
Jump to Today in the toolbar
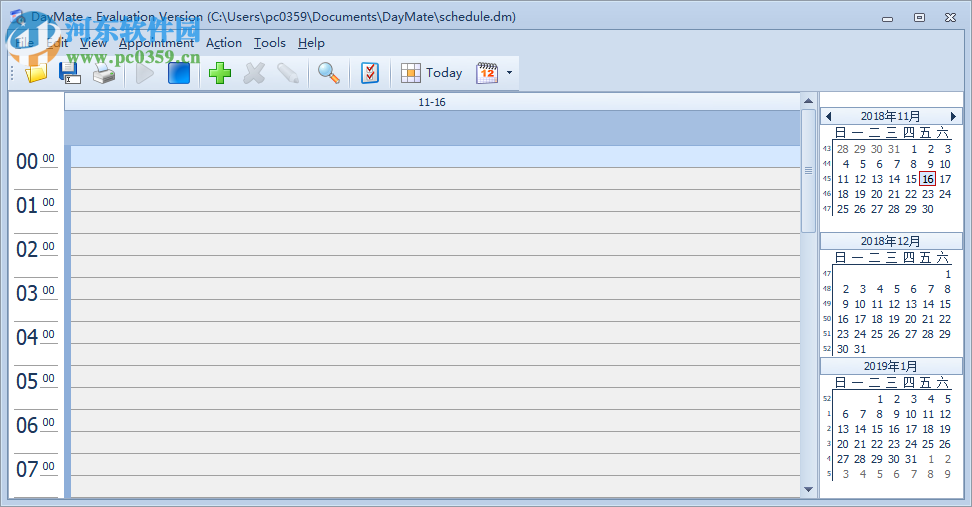pos(432,73)
